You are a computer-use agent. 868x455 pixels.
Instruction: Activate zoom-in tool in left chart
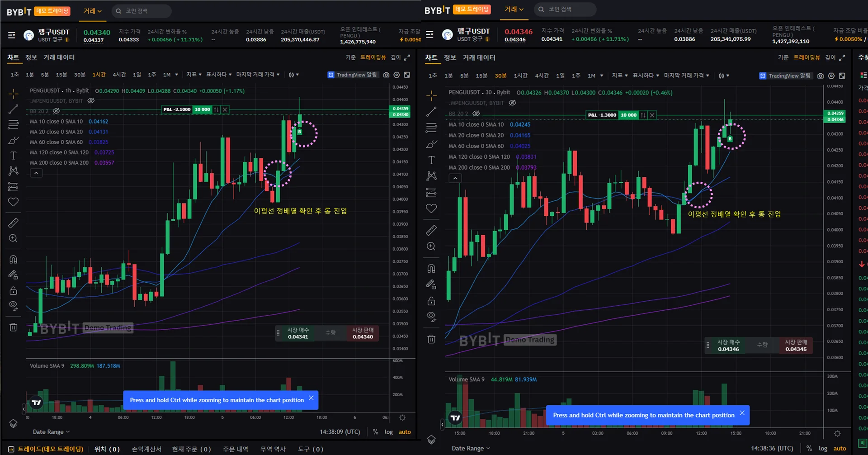click(14, 238)
